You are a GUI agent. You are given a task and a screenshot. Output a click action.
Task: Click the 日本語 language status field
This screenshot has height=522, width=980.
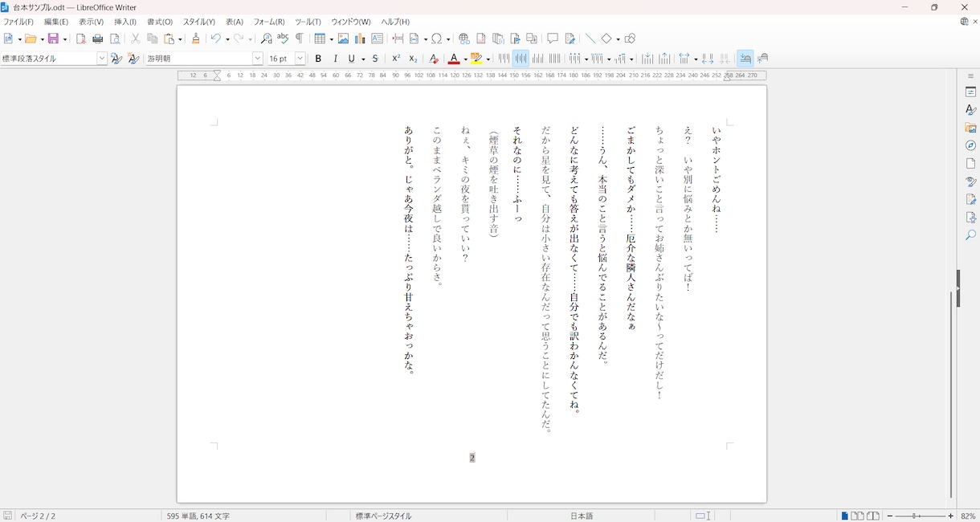click(x=582, y=516)
